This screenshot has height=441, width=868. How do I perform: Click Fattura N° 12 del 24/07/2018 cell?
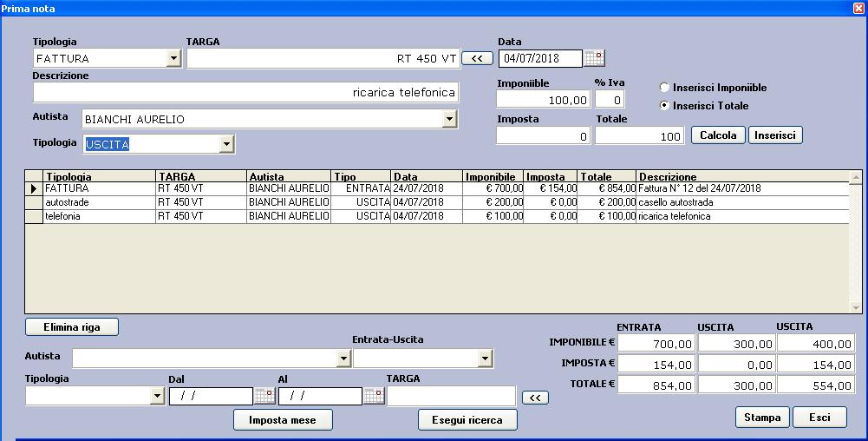tap(742, 188)
